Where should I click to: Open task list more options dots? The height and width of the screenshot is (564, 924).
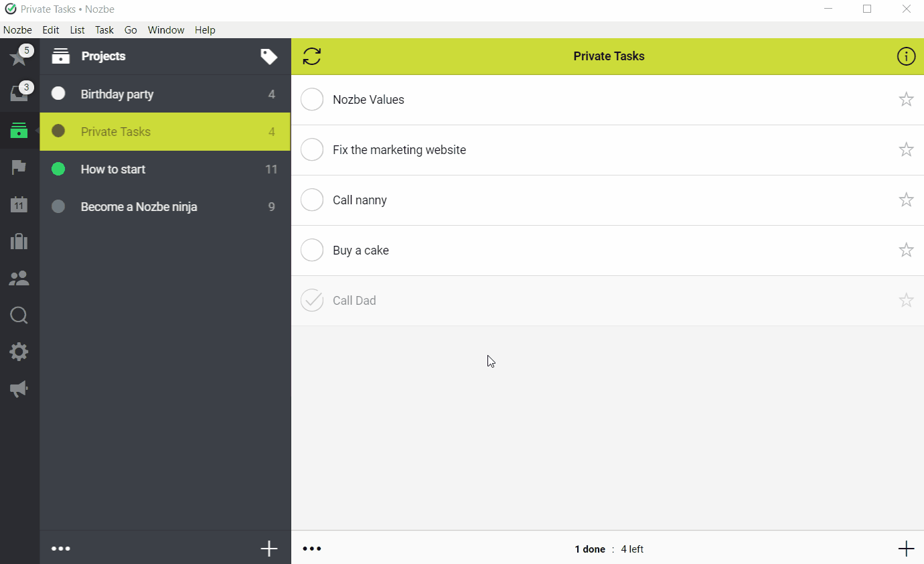coord(312,549)
